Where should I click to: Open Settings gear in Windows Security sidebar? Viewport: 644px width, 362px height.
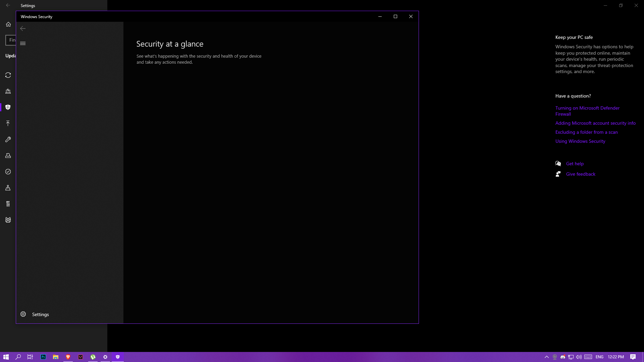pos(23,314)
